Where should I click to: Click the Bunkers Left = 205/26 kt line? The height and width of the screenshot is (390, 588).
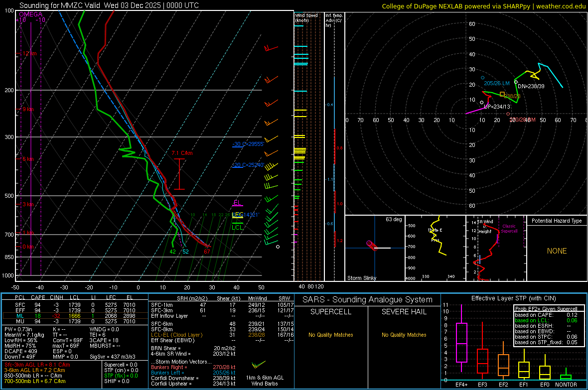(193, 373)
